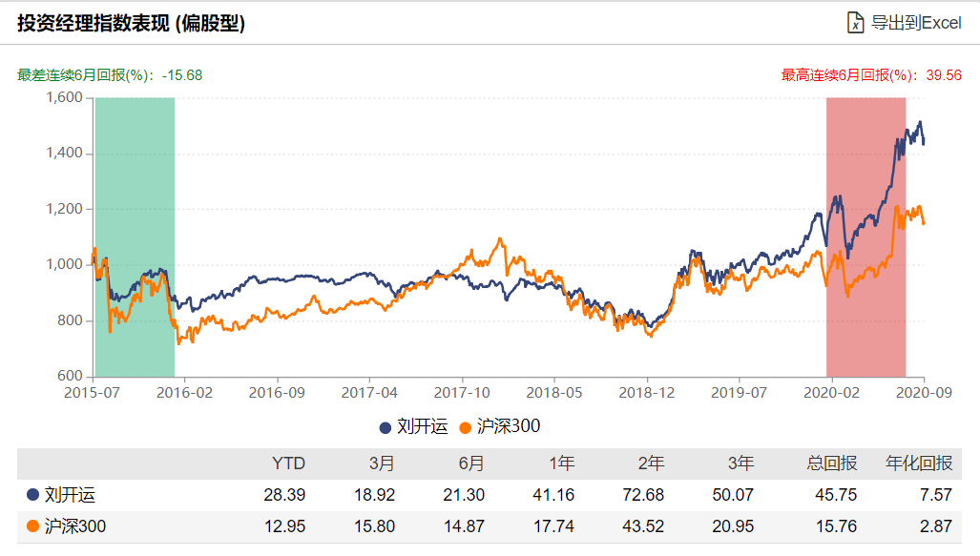Click the 刘开运 legend label

[x=423, y=426]
